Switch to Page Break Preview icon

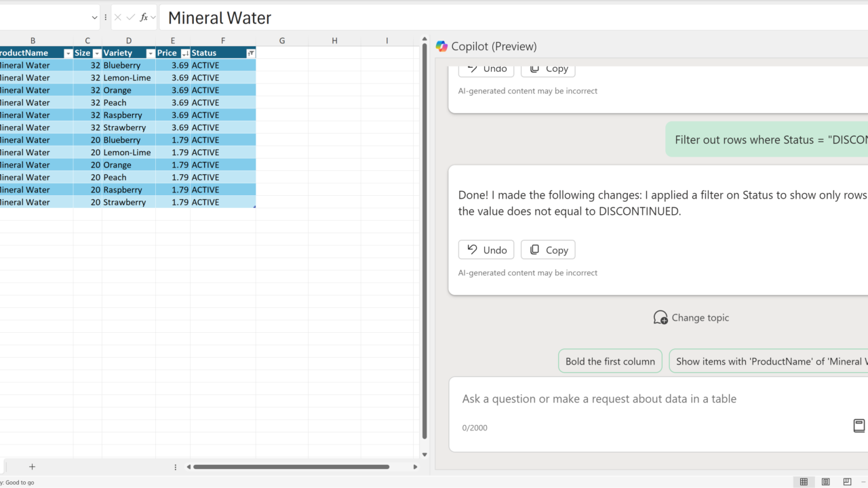point(847,482)
